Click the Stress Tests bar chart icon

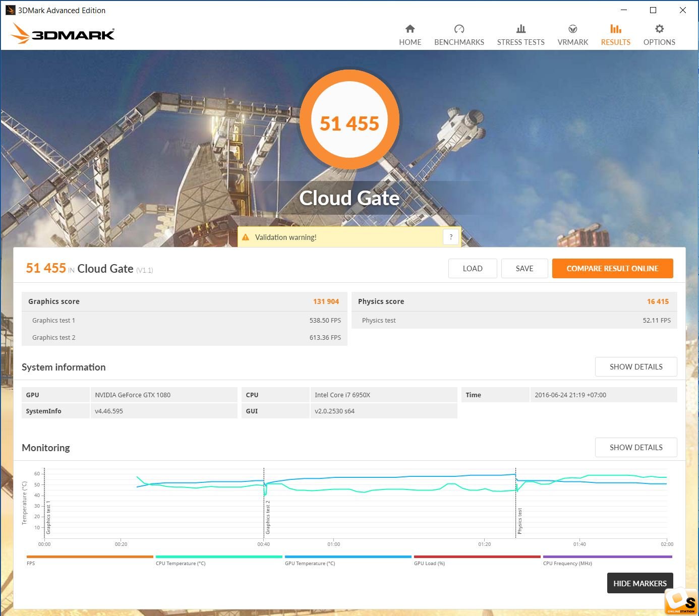521,29
